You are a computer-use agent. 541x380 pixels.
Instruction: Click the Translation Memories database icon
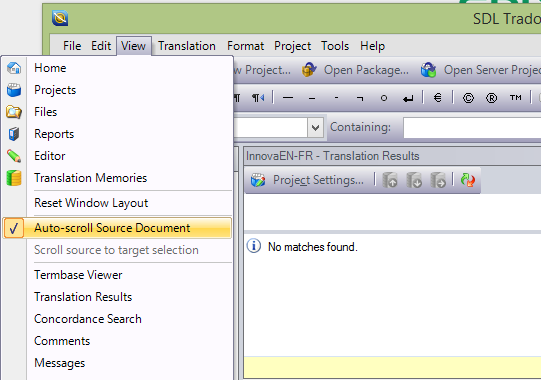click(x=14, y=178)
